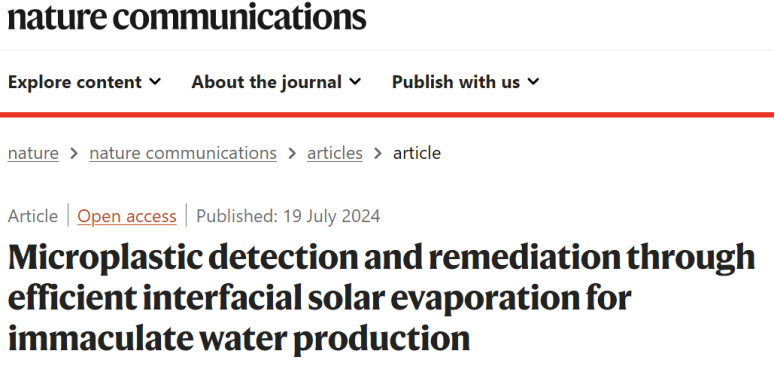775x366 pixels.
Task: Expand the chevron beside Publish with us
Action: pos(533,81)
